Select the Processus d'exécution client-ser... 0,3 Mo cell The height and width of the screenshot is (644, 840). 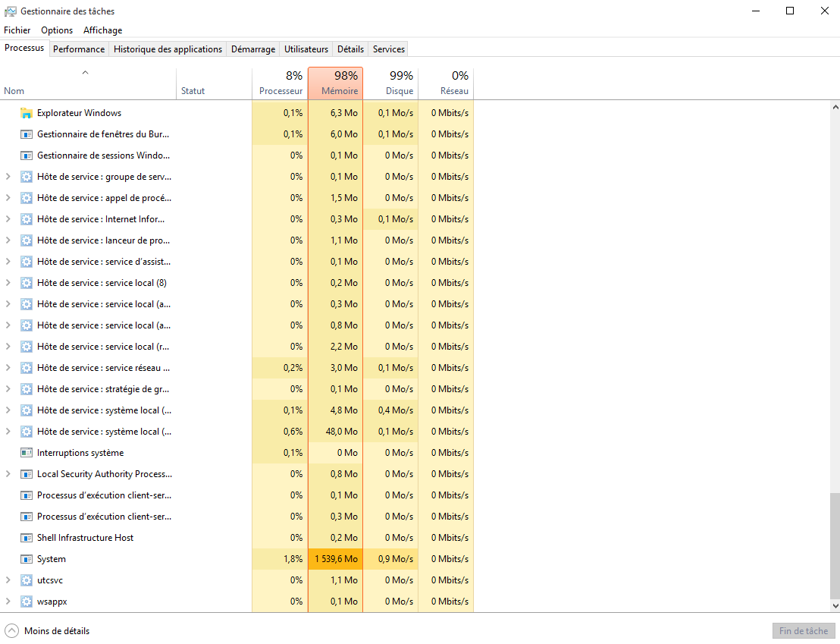click(335, 517)
